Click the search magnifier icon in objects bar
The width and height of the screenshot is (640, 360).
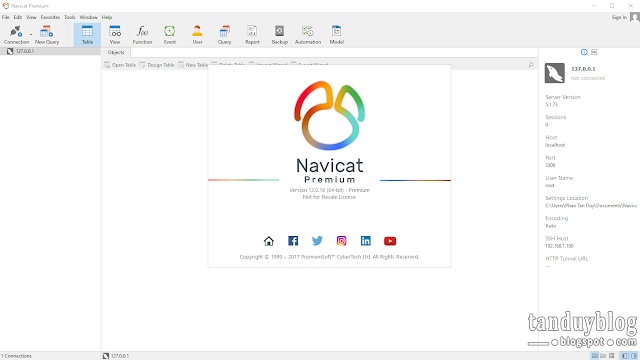pos(531,65)
